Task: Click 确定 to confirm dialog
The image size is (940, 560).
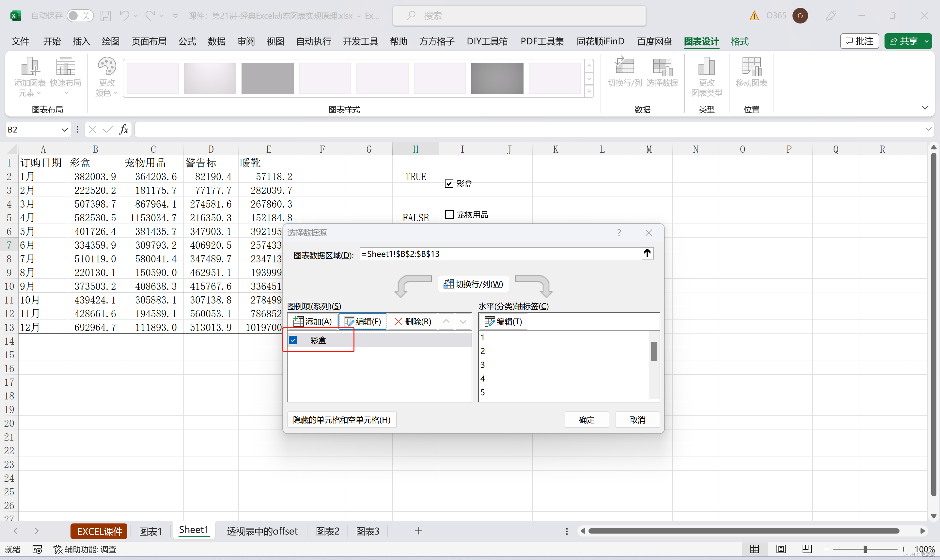Action: click(x=587, y=420)
